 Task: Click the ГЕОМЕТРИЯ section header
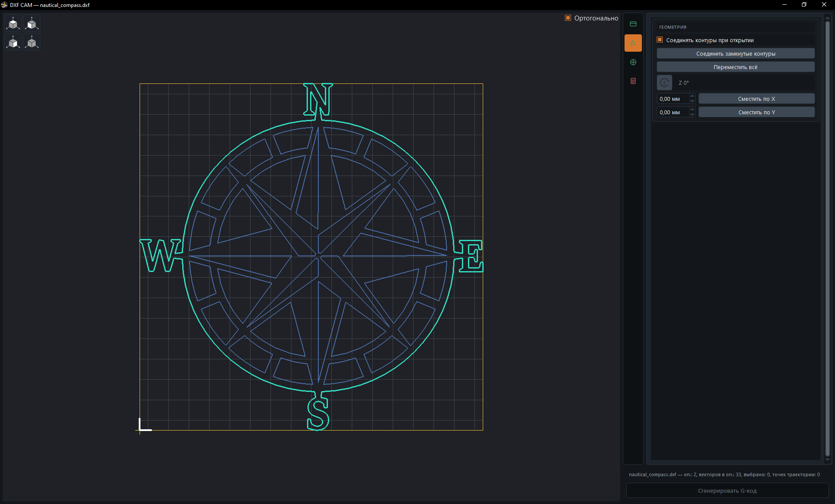pos(672,27)
